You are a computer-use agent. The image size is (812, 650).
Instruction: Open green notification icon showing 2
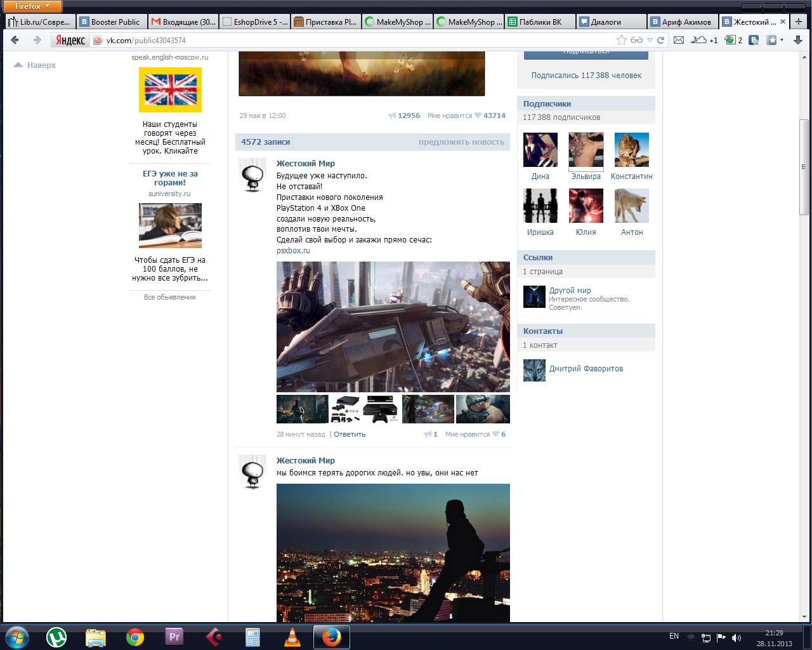coord(733,40)
